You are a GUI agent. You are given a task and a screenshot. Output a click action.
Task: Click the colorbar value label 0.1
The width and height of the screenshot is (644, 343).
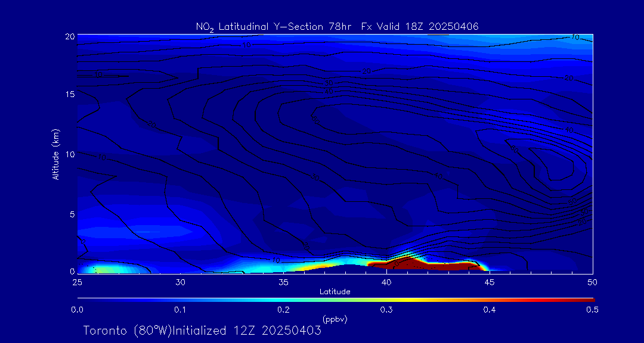coord(180,310)
